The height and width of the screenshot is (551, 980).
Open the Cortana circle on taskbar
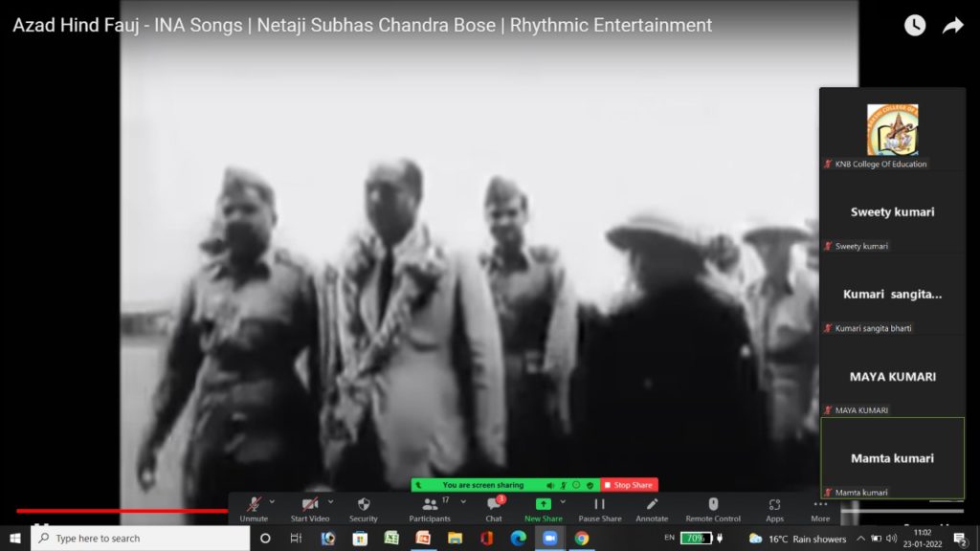click(x=265, y=538)
